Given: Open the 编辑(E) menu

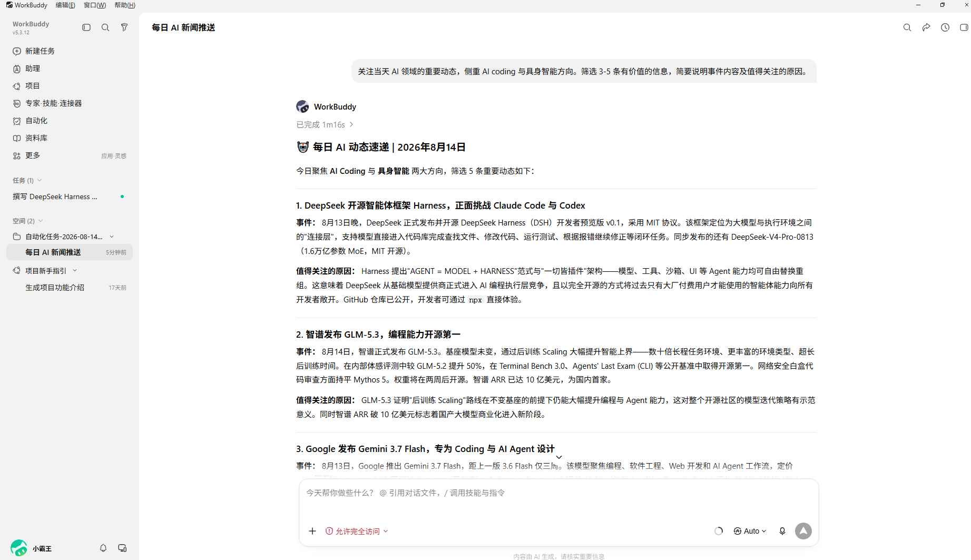Looking at the screenshot, I should [x=65, y=5].
